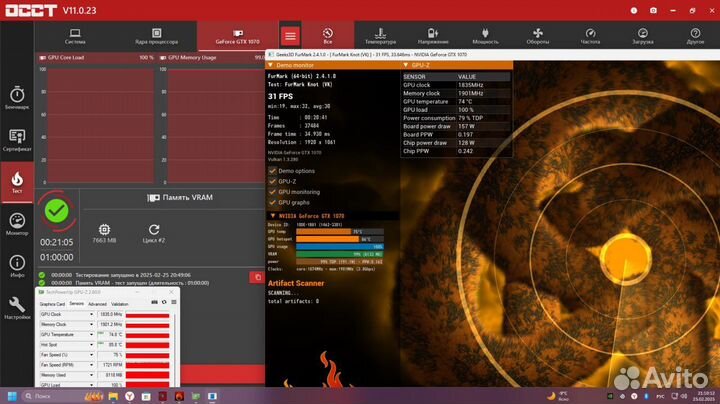
Task: Switch to the Voltage tab
Action: coord(433,36)
